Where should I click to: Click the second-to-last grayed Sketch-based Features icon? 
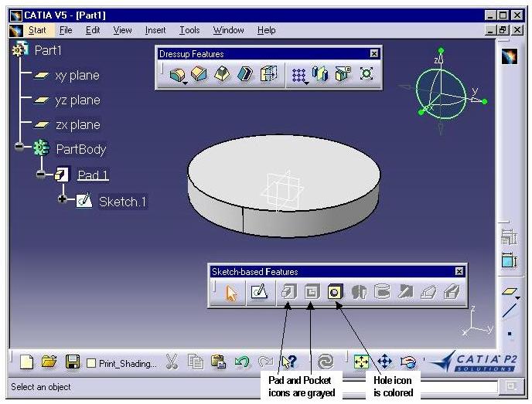coord(428,291)
